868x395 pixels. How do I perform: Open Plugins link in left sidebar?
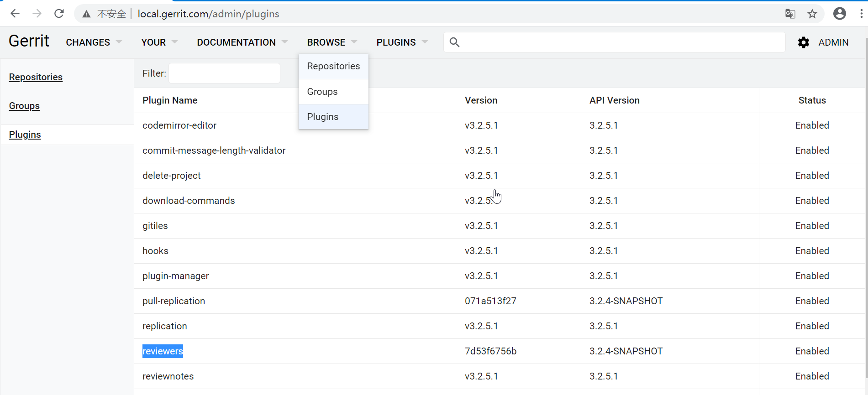pyautogui.click(x=25, y=135)
